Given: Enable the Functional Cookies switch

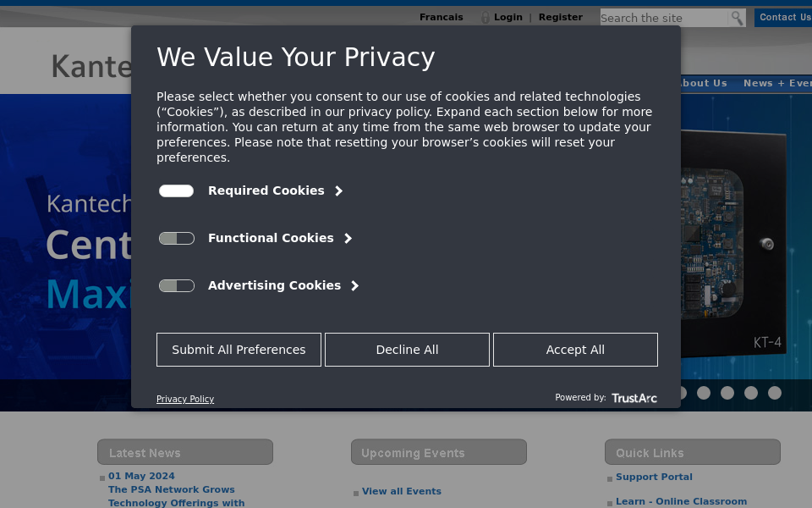Looking at the screenshot, I should 177,239.
